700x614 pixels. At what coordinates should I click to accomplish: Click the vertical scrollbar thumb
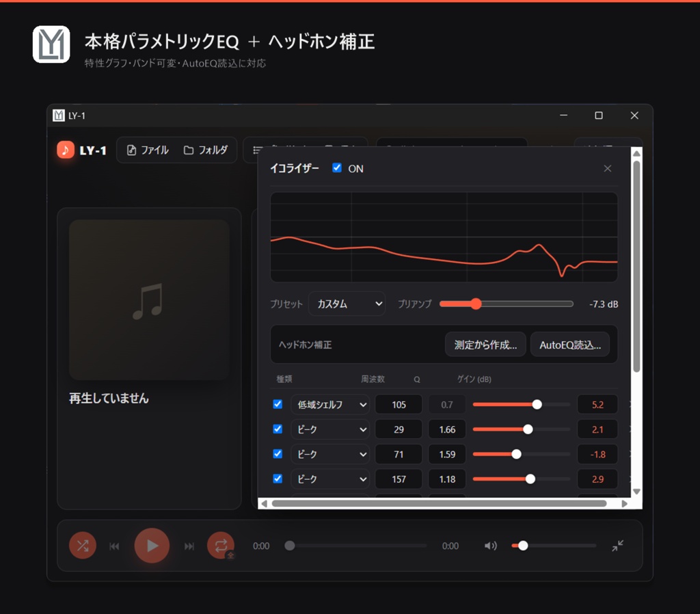click(636, 266)
